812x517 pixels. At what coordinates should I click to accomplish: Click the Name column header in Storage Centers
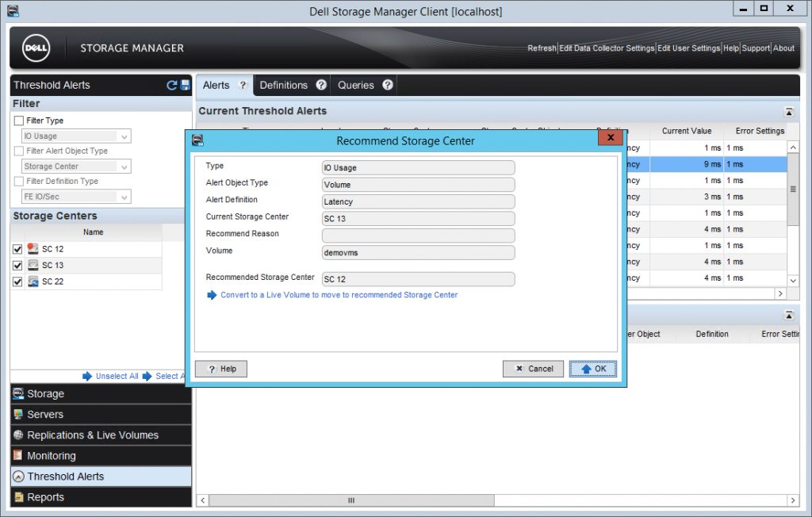[x=94, y=232]
